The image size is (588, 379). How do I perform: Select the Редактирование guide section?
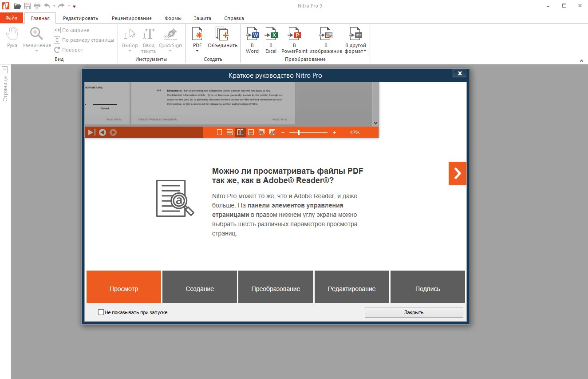[x=352, y=287]
